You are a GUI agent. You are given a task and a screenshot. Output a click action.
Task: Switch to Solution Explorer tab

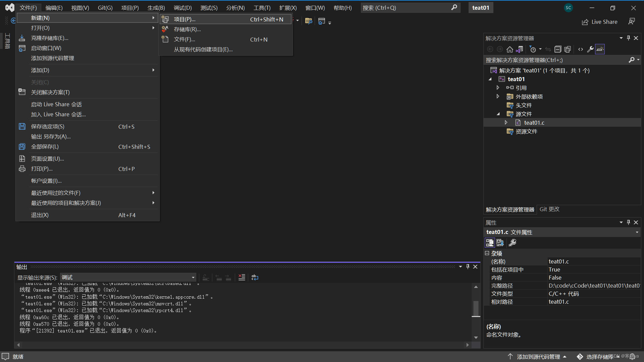[x=510, y=209]
